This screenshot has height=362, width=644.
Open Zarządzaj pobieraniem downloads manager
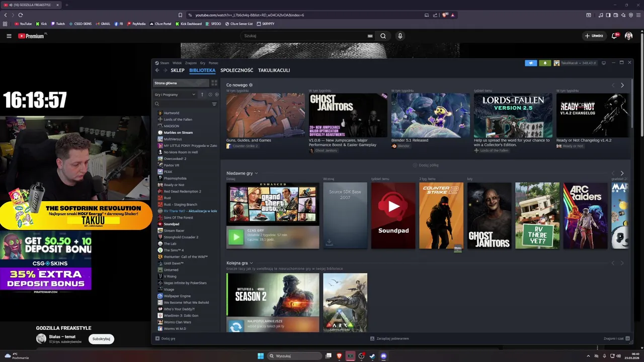click(389, 338)
